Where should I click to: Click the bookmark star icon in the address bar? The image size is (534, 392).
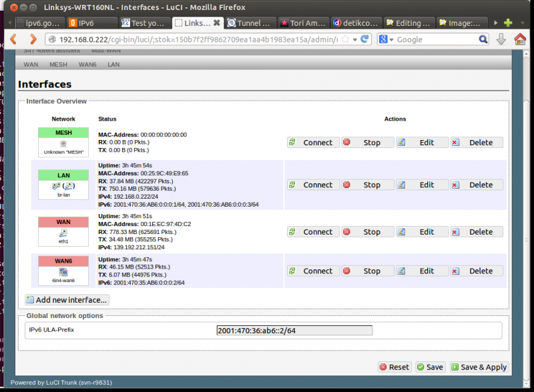[x=348, y=39]
